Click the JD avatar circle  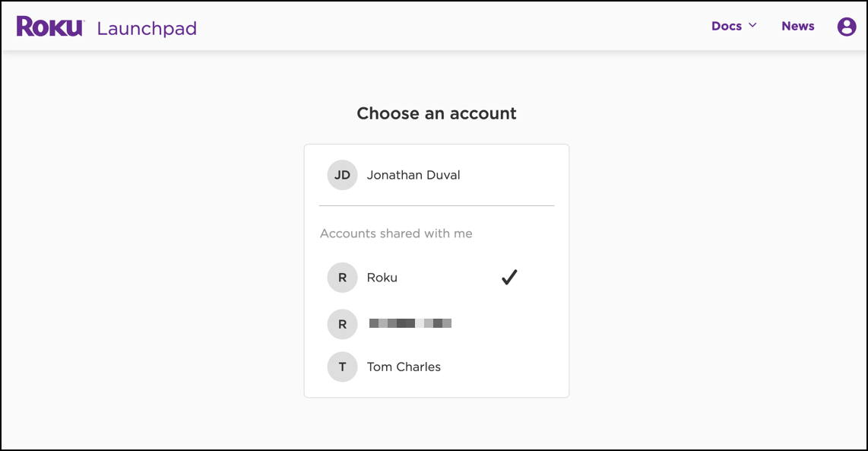342,175
